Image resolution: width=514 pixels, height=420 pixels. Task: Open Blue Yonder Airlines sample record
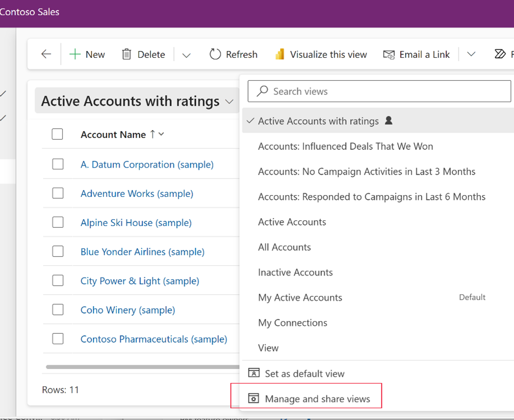point(142,251)
